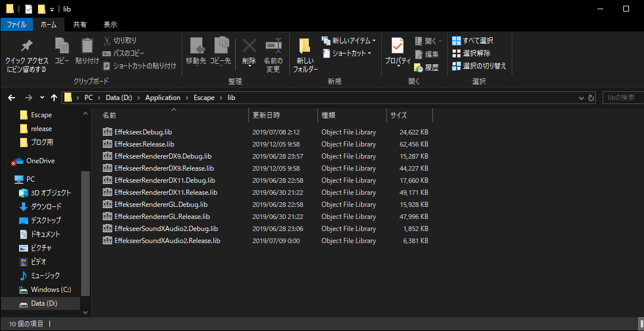This screenshot has width=644, height=331.
Task: Open the Copy to button
Action: click(x=221, y=51)
